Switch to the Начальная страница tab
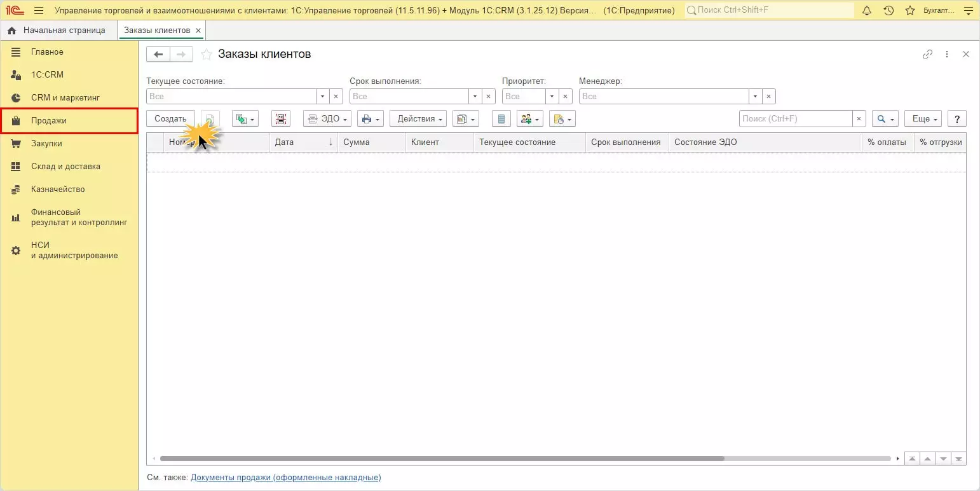 coord(57,31)
